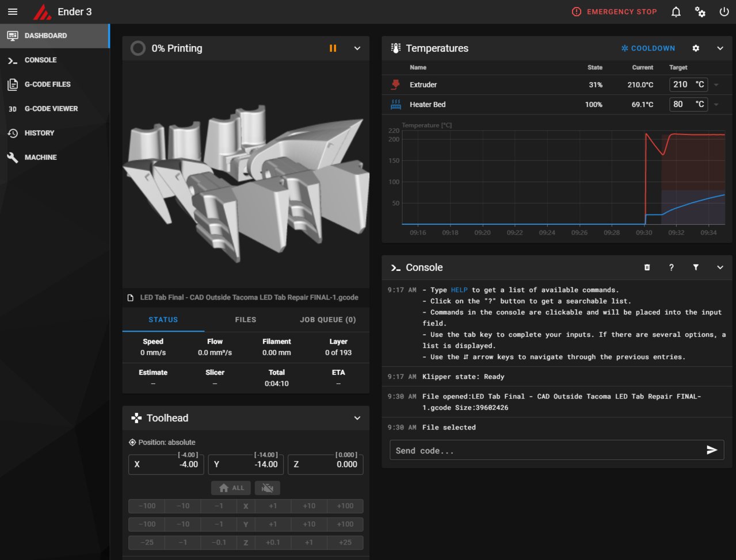This screenshot has width=736, height=560.
Task: Click the HELP command link
Action: coord(459,290)
